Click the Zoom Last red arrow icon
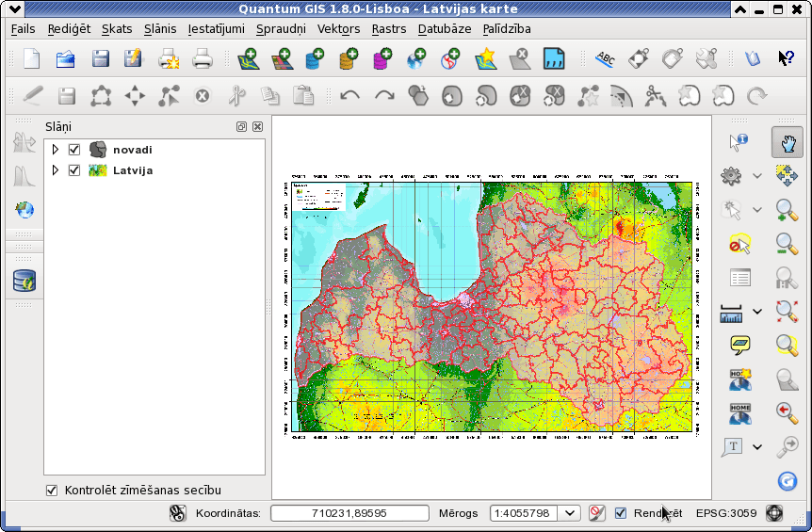This screenshot has width=812, height=532. click(788, 412)
